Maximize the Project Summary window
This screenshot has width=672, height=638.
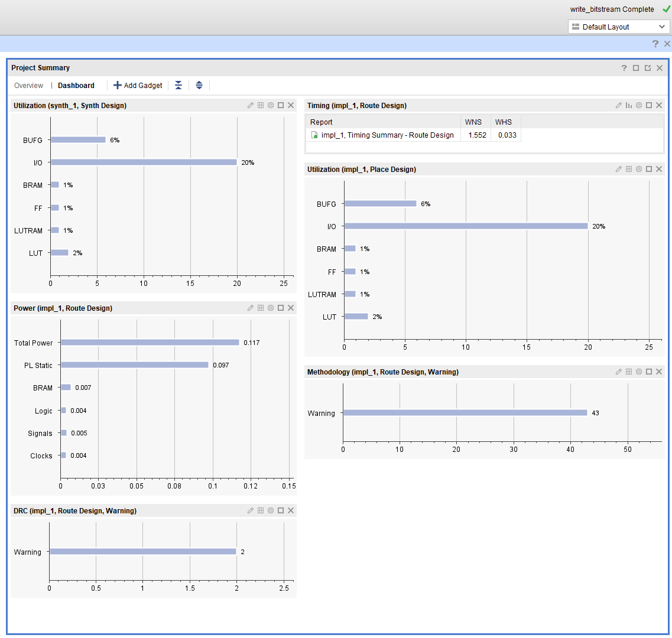click(x=636, y=68)
